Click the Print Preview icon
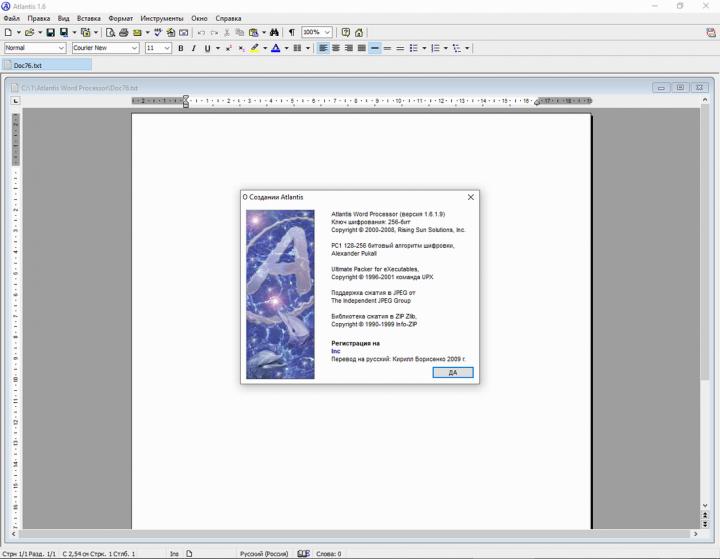Image resolution: width=720 pixels, height=559 pixels. (x=110, y=33)
